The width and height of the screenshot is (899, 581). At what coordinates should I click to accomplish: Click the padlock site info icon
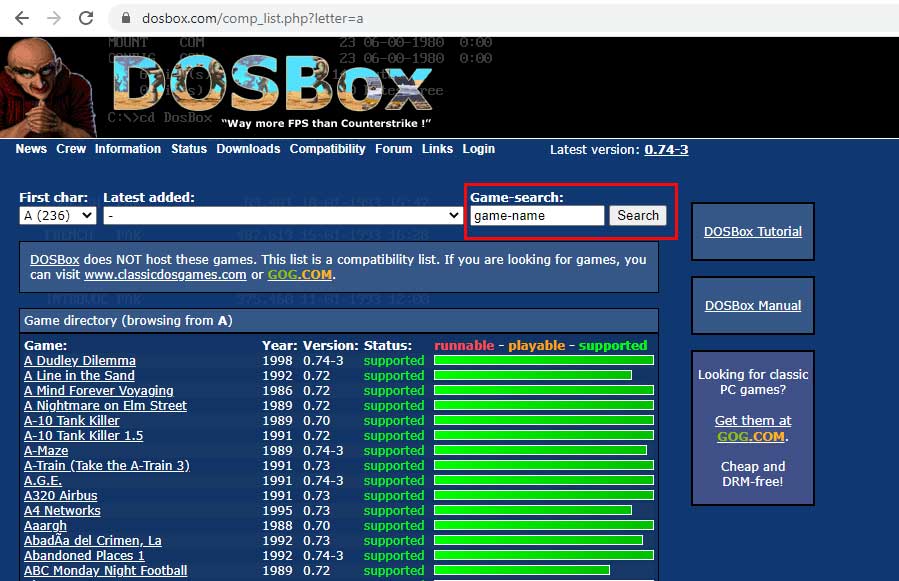(126, 18)
